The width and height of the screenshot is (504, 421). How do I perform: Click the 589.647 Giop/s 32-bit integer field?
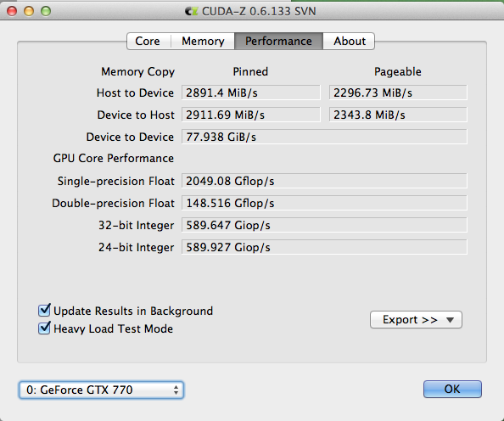[x=324, y=225]
